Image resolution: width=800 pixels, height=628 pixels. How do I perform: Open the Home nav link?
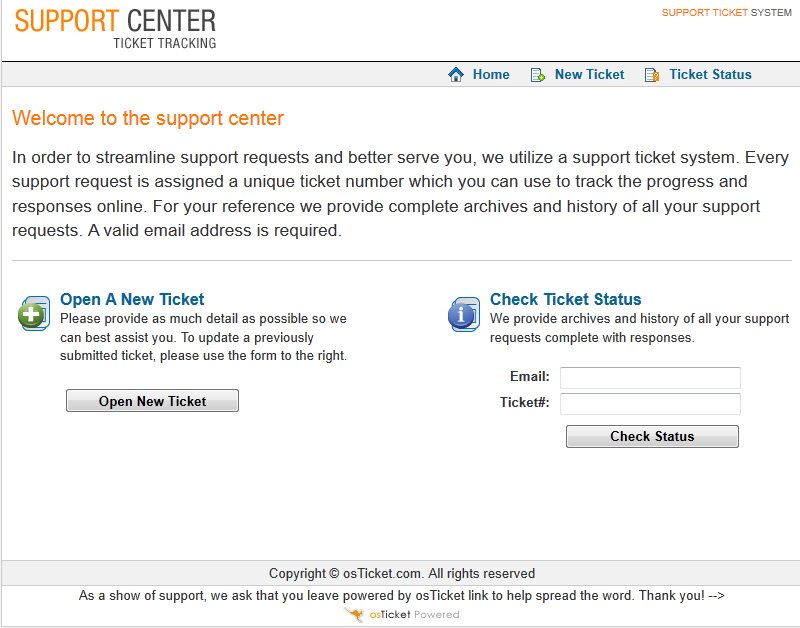(x=491, y=75)
